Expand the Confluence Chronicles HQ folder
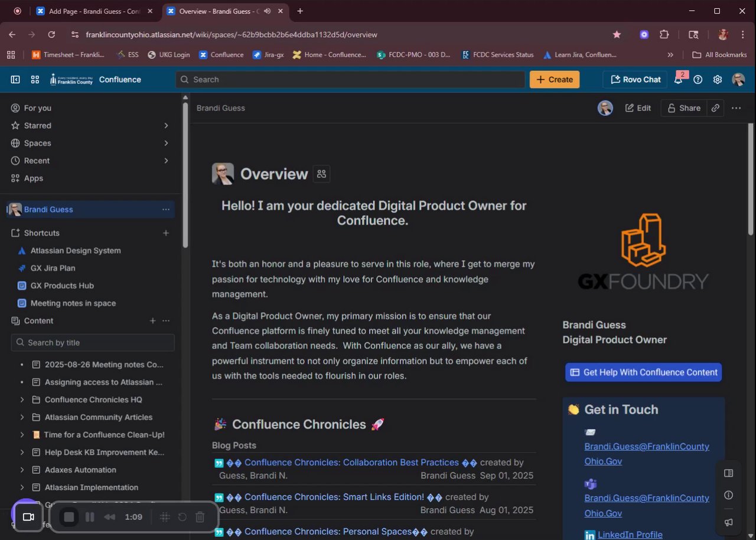This screenshot has height=540, width=756. [x=22, y=399]
